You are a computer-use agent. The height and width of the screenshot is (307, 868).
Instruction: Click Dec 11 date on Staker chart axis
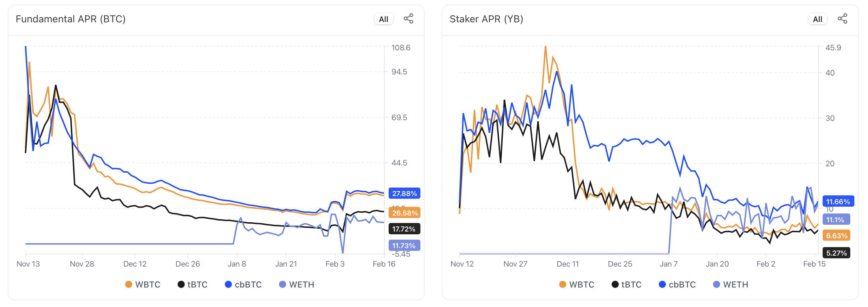click(x=568, y=264)
